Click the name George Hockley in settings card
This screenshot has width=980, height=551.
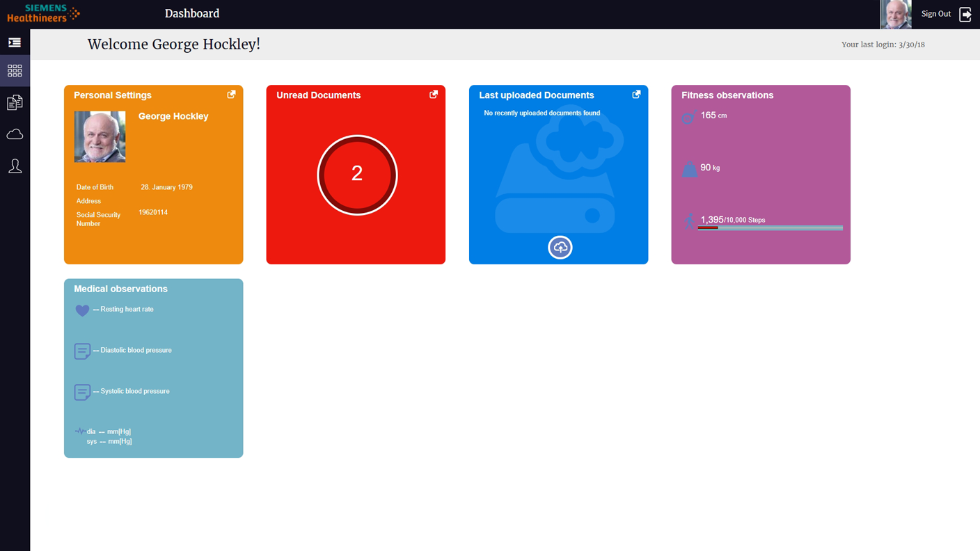173,116
